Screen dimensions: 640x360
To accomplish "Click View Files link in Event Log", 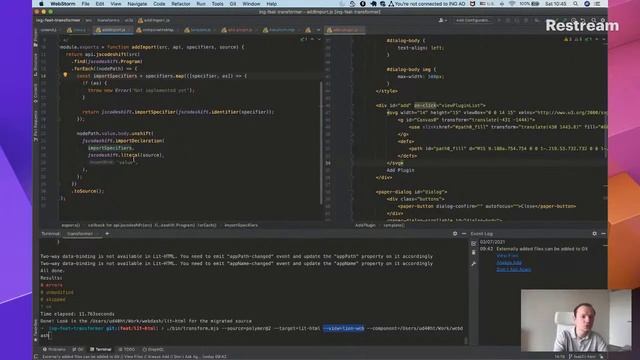I will click(x=507, y=256).
